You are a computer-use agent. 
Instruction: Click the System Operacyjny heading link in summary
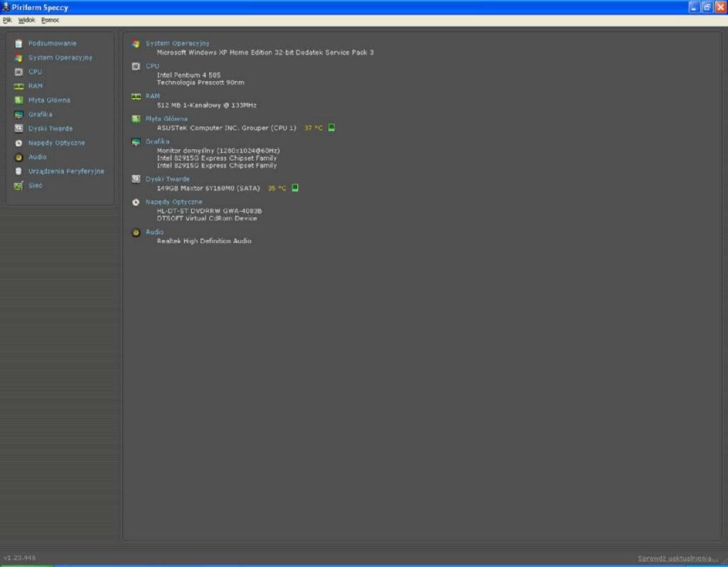click(x=177, y=43)
